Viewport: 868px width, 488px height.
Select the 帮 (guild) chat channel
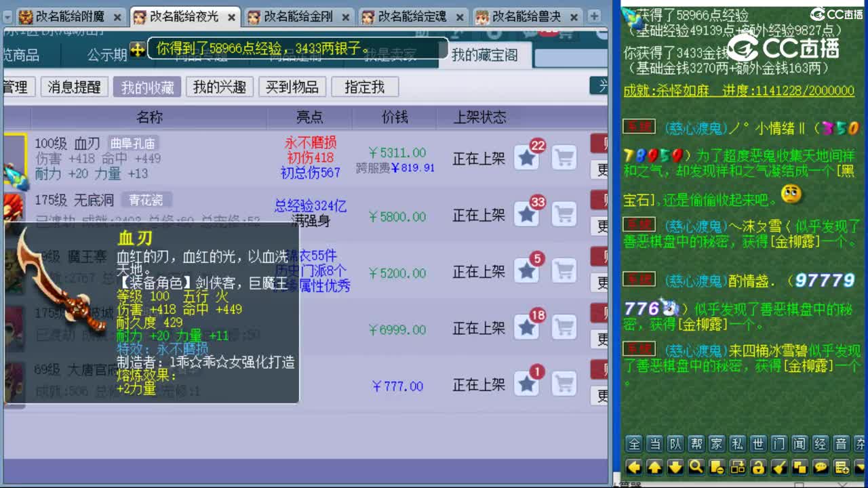(696, 444)
